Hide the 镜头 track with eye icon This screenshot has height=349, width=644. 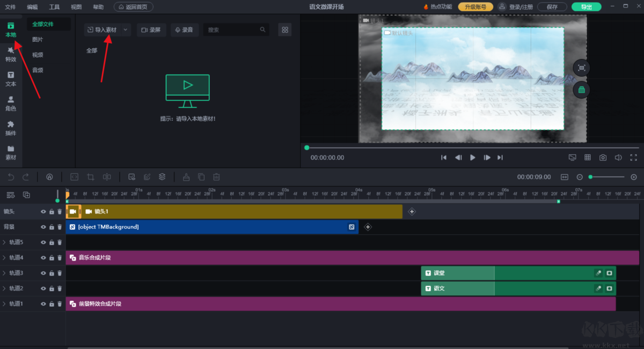click(x=43, y=212)
